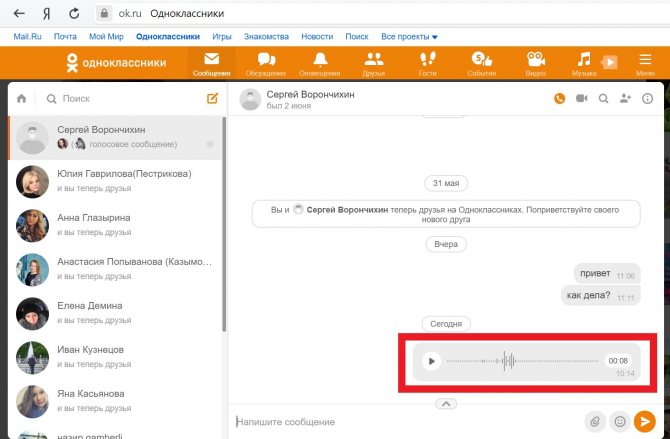Click the music player play icon in orange bar
The width and height of the screenshot is (670, 439).
[x=610, y=62]
